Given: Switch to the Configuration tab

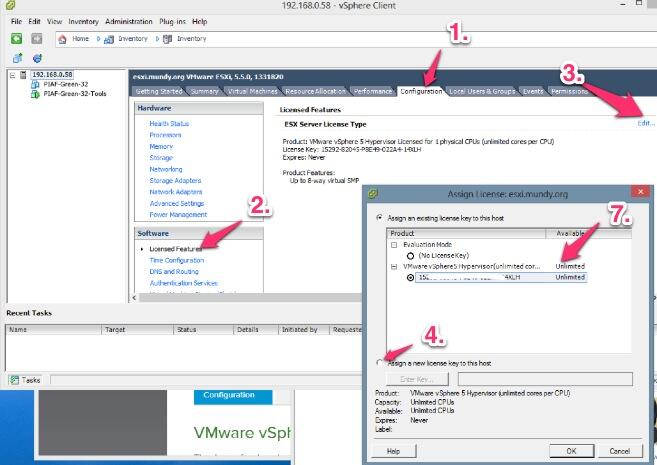Looking at the screenshot, I should pos(421,91).
